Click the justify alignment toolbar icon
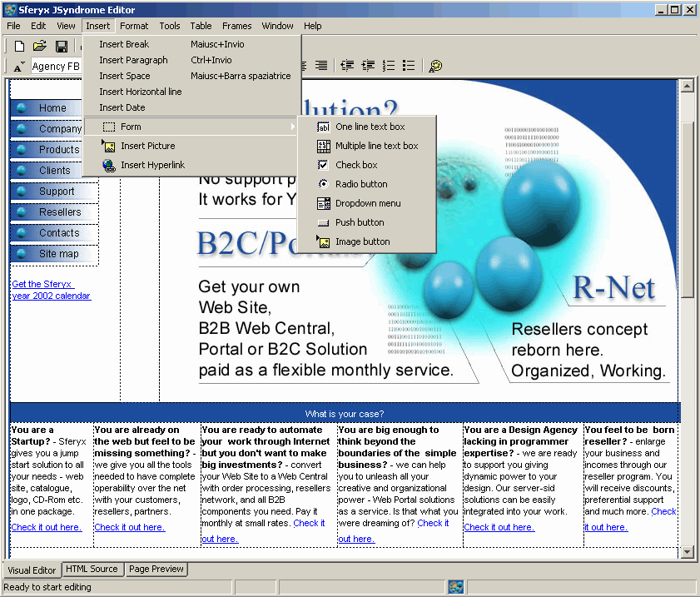700x597 pixels. pyautogui.click(x=321, y=66)
